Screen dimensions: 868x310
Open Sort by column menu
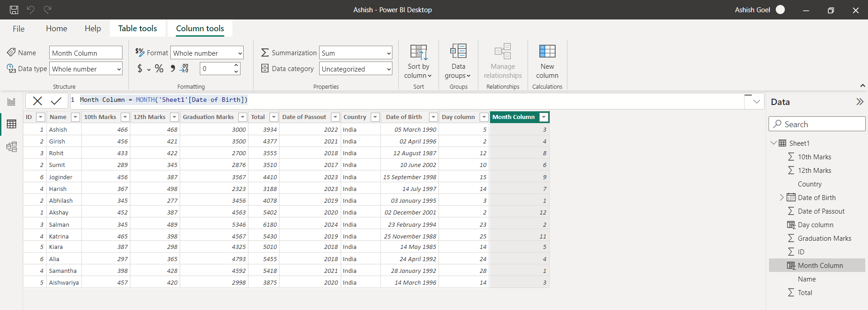pos(419,61)
